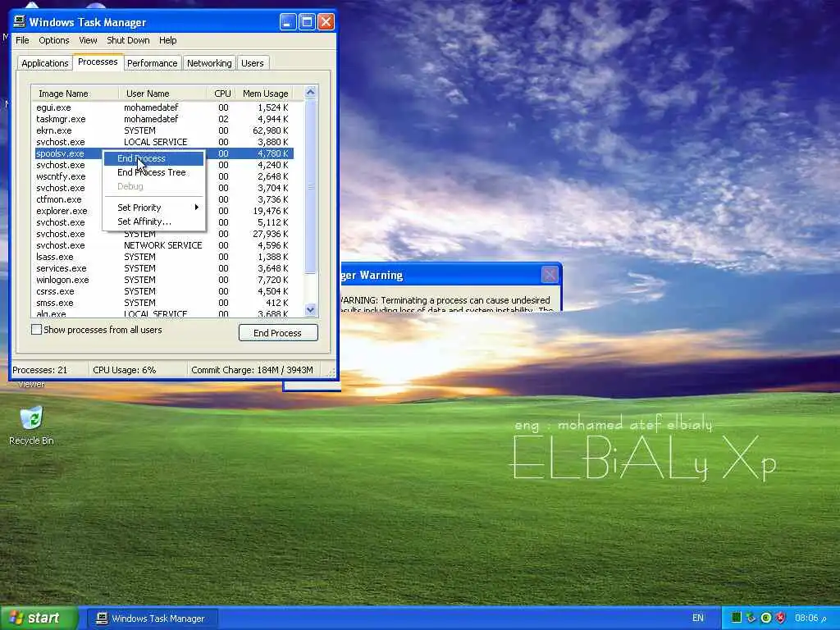Select svchost.exe row using 27,936 K
Screen dimensions: 840x630
tap(163, 234)
